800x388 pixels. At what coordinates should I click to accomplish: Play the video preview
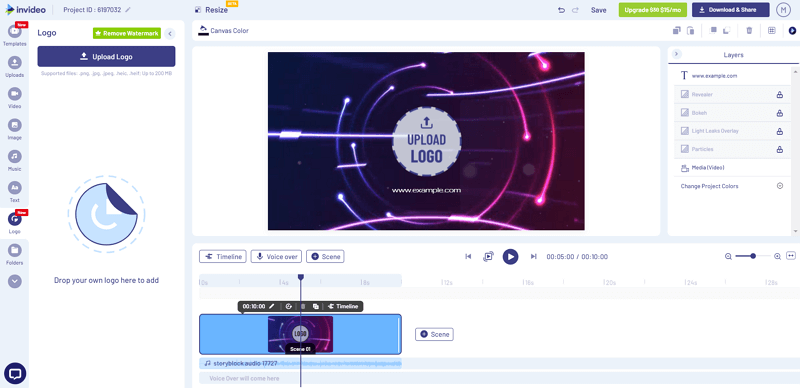click(x=510, y=256)
